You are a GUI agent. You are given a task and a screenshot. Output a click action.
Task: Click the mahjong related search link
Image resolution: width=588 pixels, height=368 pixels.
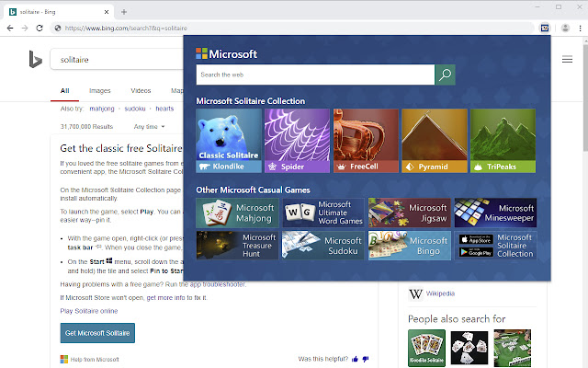(102, 109)
